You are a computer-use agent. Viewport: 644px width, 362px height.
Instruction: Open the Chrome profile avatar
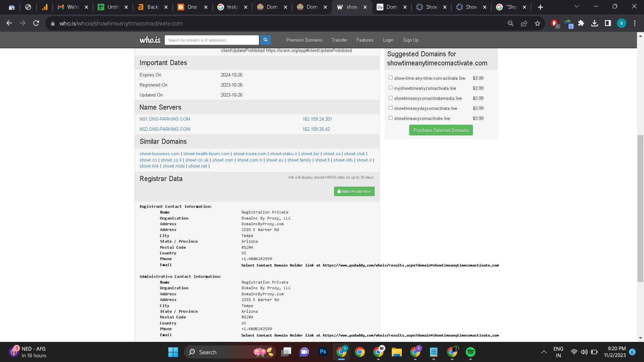pyautogui.click(x=621, y=23)
